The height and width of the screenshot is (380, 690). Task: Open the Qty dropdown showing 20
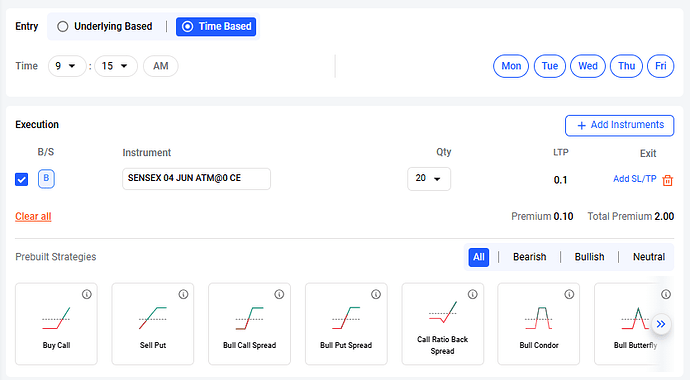[x=429, y=179]
